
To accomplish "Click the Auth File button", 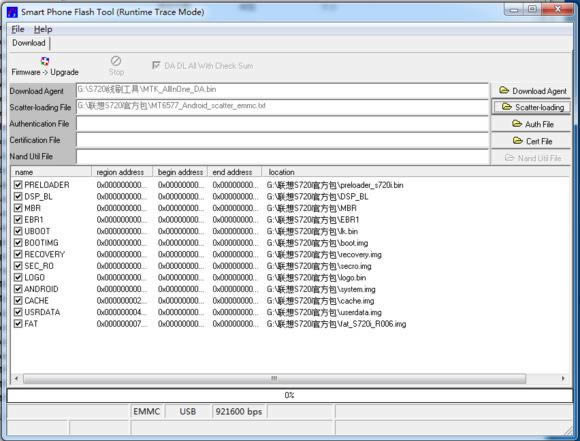I will pos(532,124).
